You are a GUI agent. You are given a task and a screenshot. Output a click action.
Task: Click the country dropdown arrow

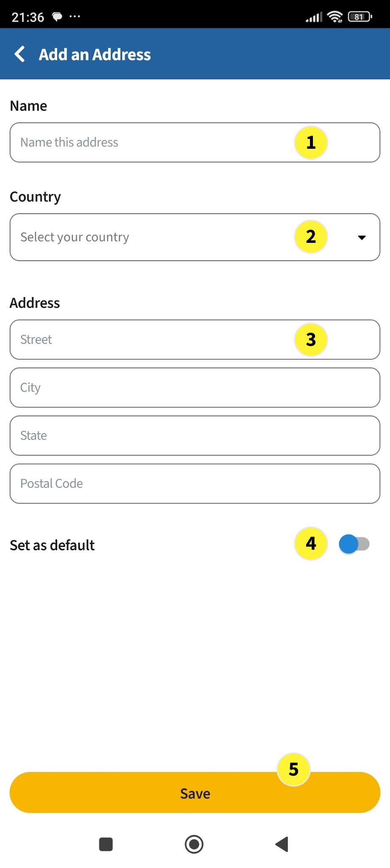362,237
